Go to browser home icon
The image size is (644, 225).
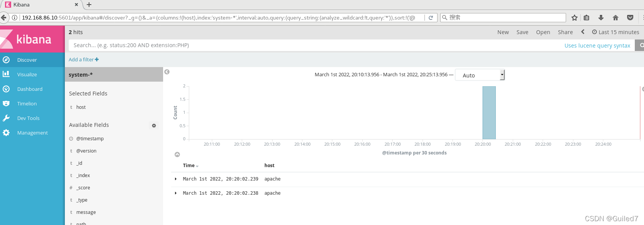616,18
